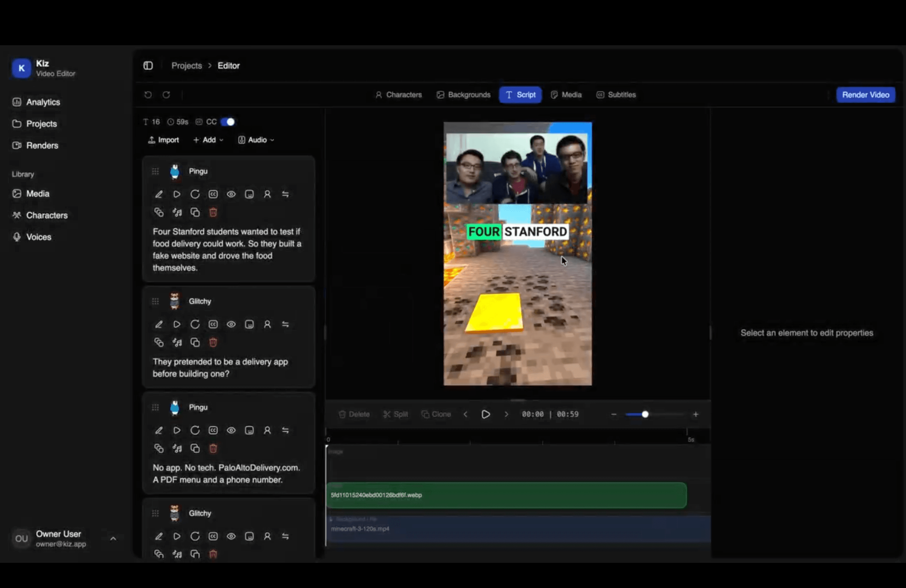The width and height of the screenshot is (906, 588).
Task: Play the 'They pretended' Glitchy line
Action: (x=177, y=325)
